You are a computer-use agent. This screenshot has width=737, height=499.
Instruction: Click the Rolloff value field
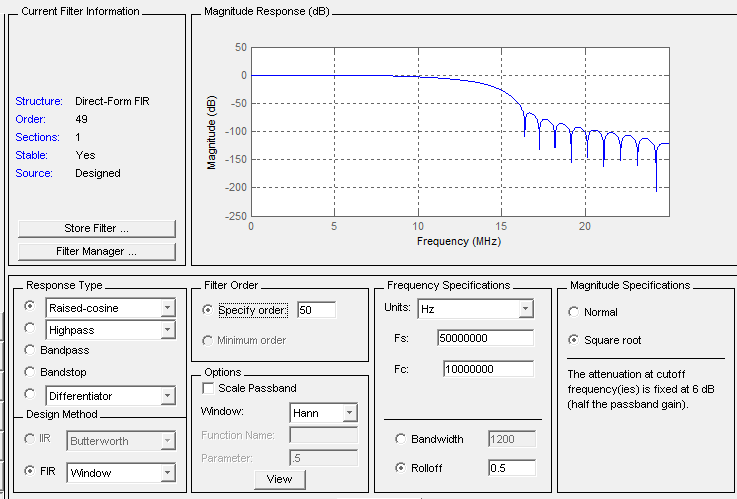coord(511,468)
